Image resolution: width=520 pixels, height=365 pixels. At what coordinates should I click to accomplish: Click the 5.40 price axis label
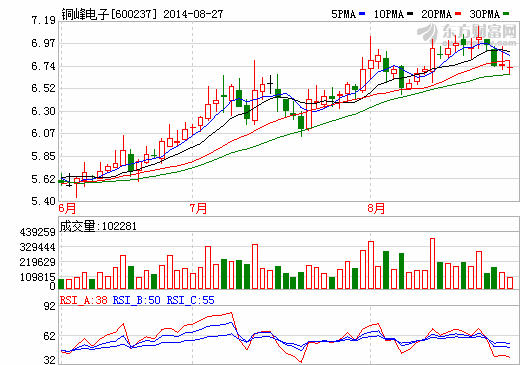tap(43, 201)
